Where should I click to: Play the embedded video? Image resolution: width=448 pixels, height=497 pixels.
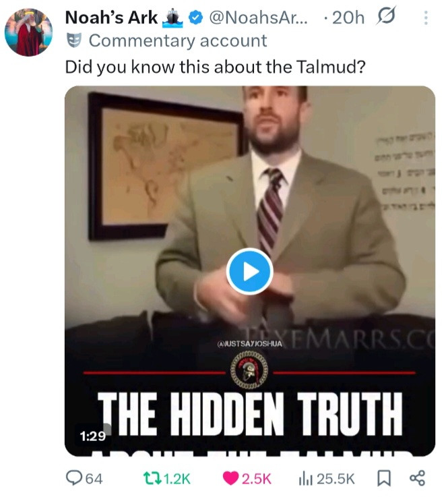tap(249, 271)
